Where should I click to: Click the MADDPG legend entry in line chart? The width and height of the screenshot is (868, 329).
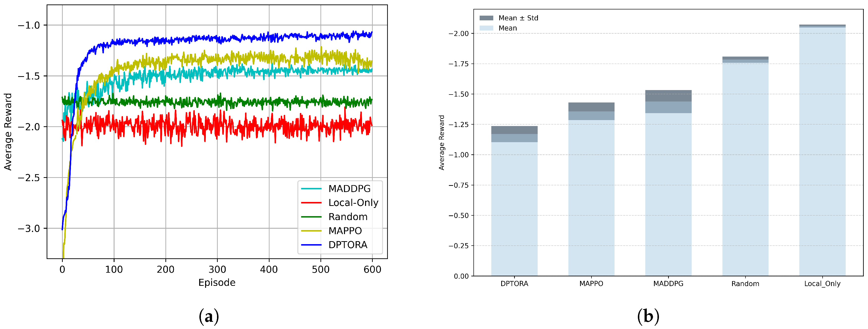pyautogui.click(x=349, y=188)
